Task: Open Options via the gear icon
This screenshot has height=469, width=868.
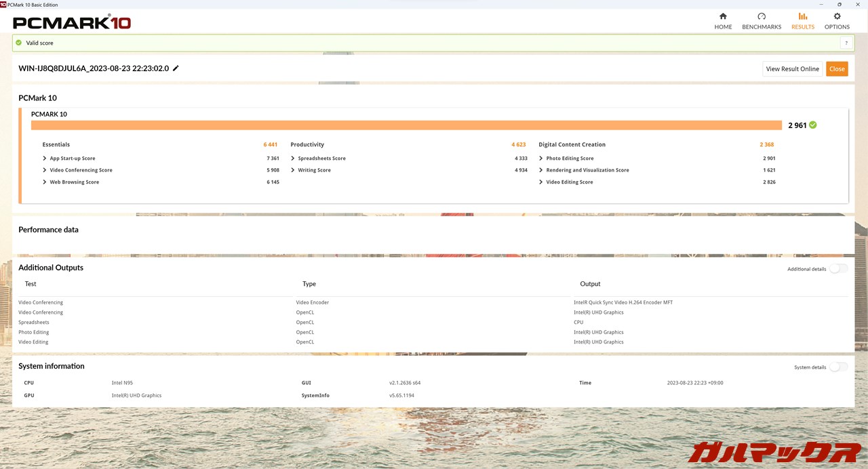Action: pyautogui.click(x=837, y=16)
